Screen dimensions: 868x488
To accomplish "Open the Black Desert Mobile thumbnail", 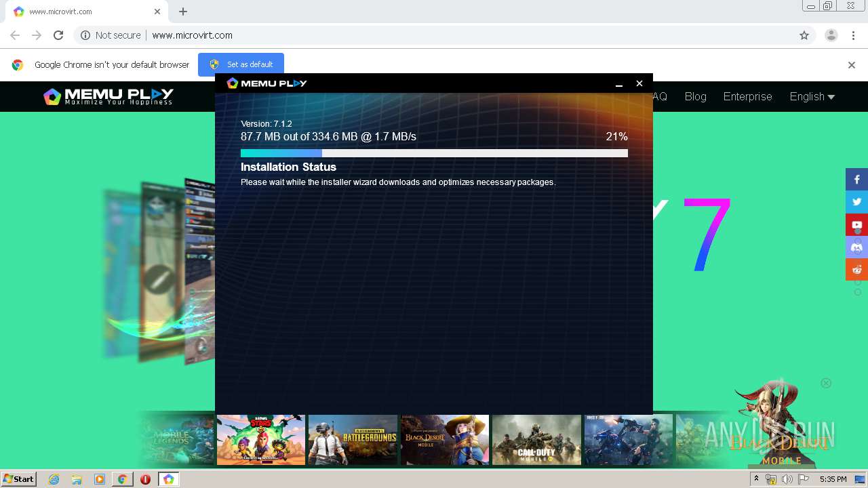I will (x=445, y=440).
